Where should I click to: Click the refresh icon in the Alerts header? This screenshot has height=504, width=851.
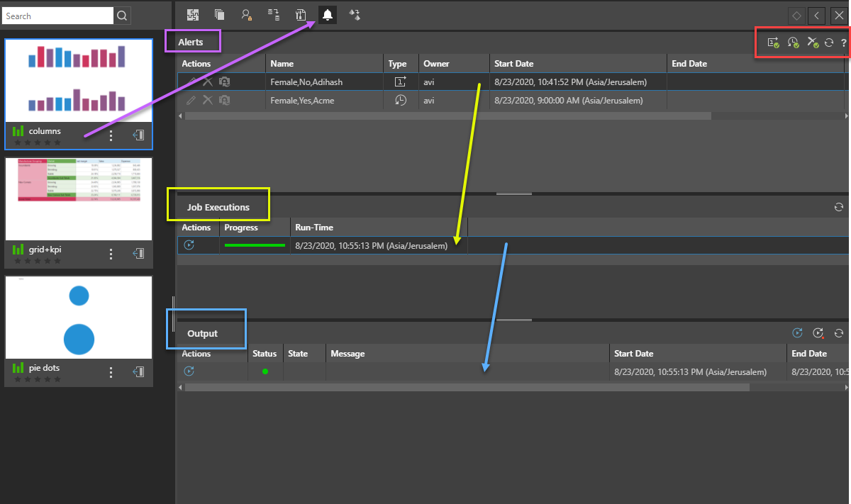point(828,43)
